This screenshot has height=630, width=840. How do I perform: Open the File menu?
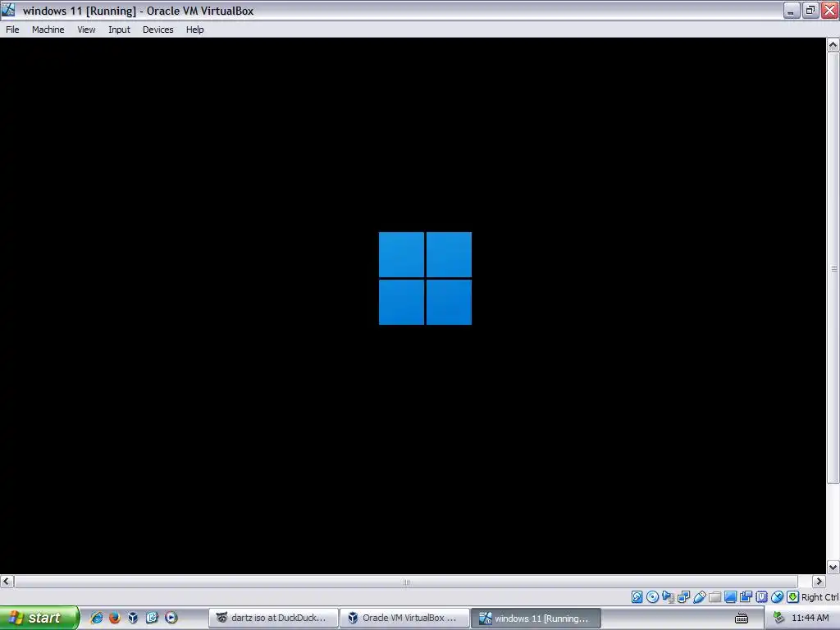tap(12, 30)
